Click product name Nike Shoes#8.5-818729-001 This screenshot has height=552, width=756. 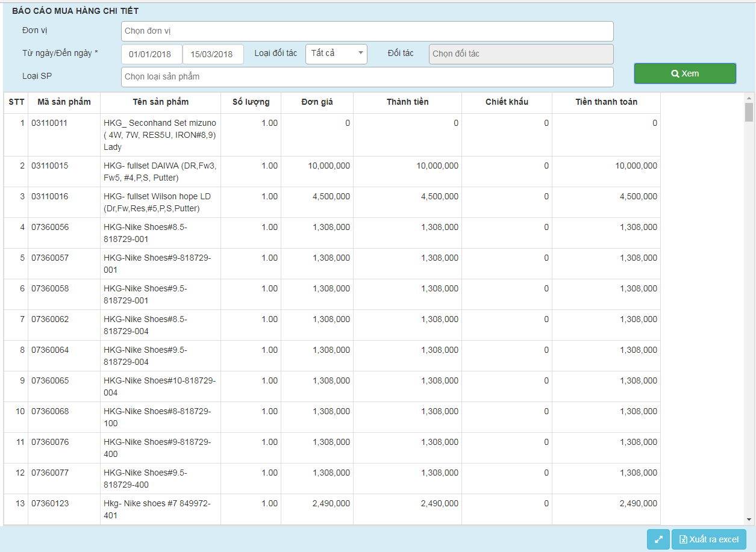click(x=145, y=233)
